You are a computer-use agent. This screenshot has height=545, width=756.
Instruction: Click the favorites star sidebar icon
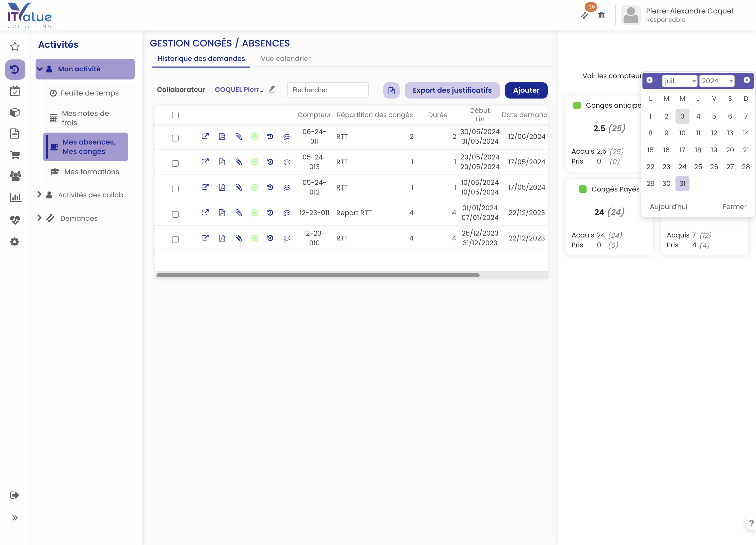coord(15,46)
